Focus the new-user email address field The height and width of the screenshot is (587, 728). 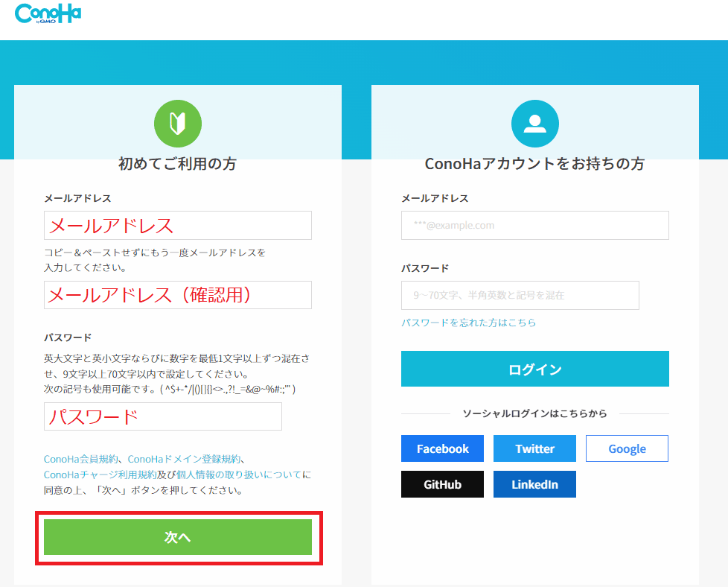(178, 226)
